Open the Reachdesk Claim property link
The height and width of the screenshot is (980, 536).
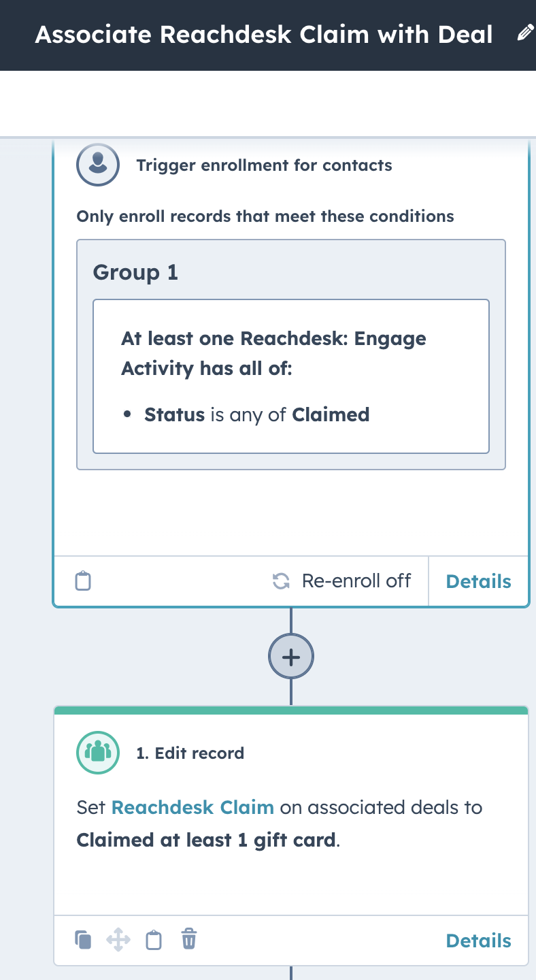[192, 808]
